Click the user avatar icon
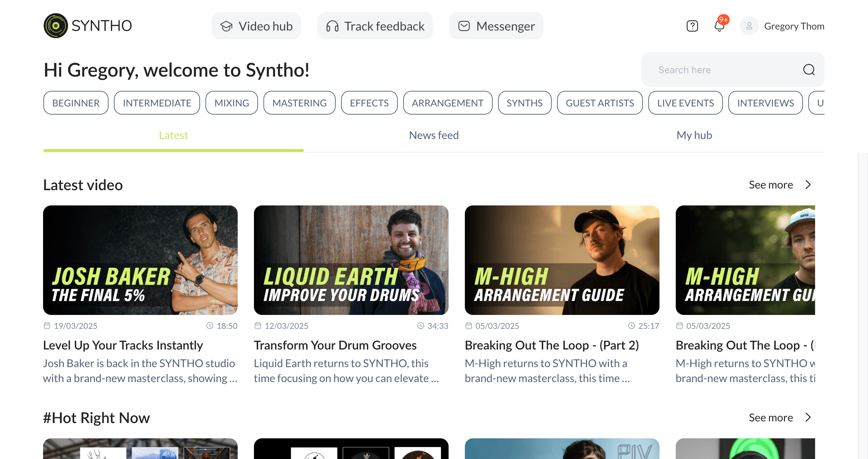Image resolution: width=868 pixels, height=459 pixels. coord(749,26)
